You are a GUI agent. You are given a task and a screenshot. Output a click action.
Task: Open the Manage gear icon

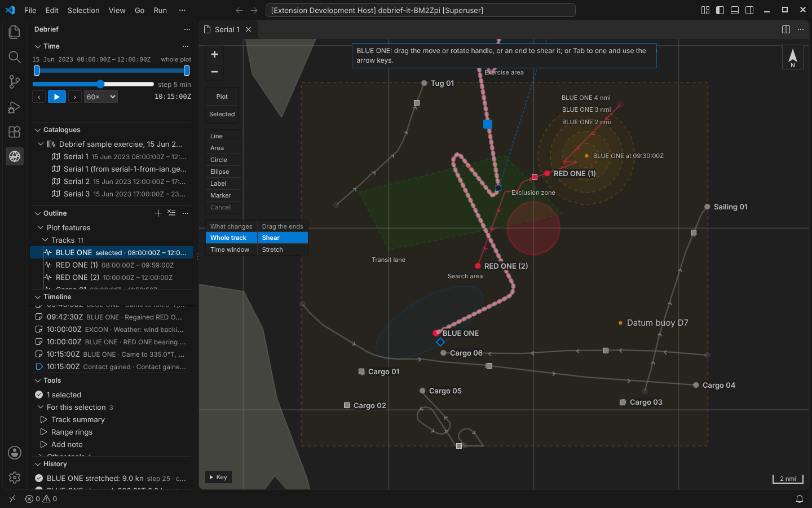tap(15, 478)
